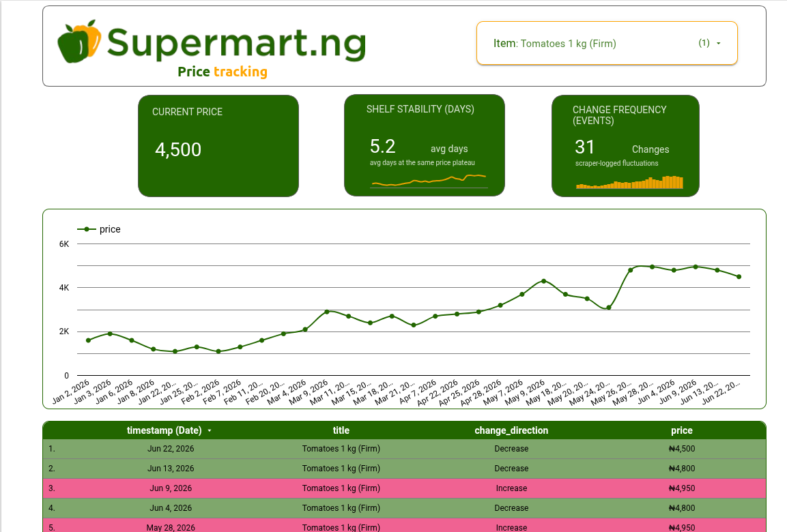Click the Price tracking subtitle
Image resolution: width=787 pixels, height=532 pixels.
(223, 72)
